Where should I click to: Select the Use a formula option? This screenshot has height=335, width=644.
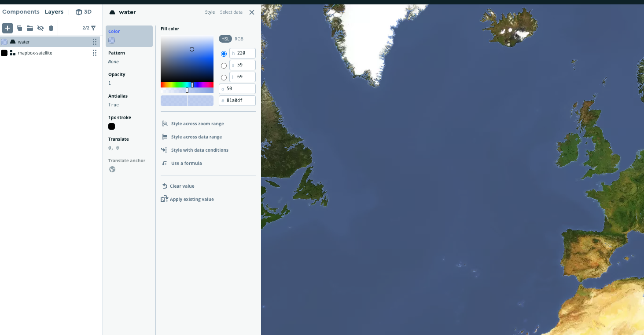click(x=186, y=163)
